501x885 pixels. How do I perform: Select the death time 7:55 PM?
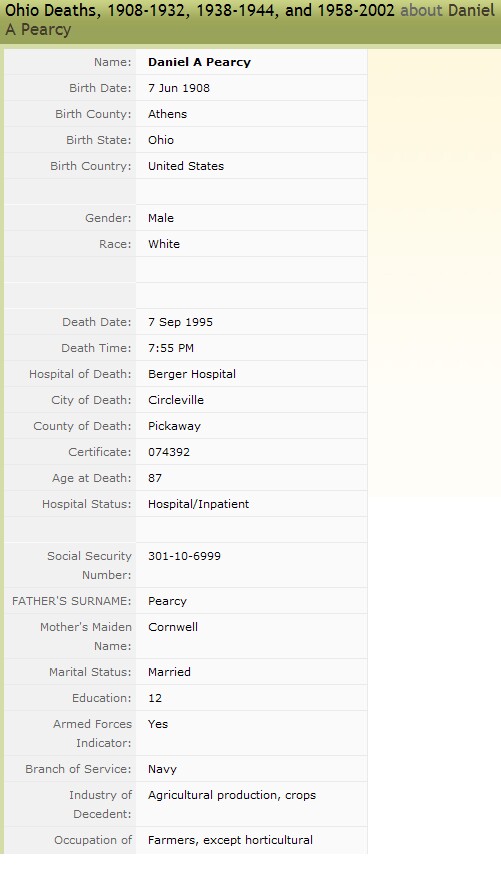171,348
